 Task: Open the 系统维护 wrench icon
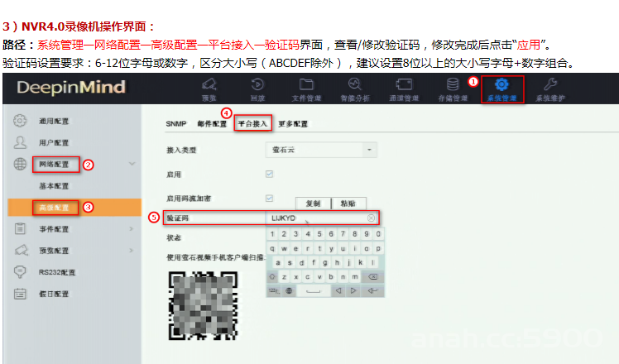(x=550, y=84)
